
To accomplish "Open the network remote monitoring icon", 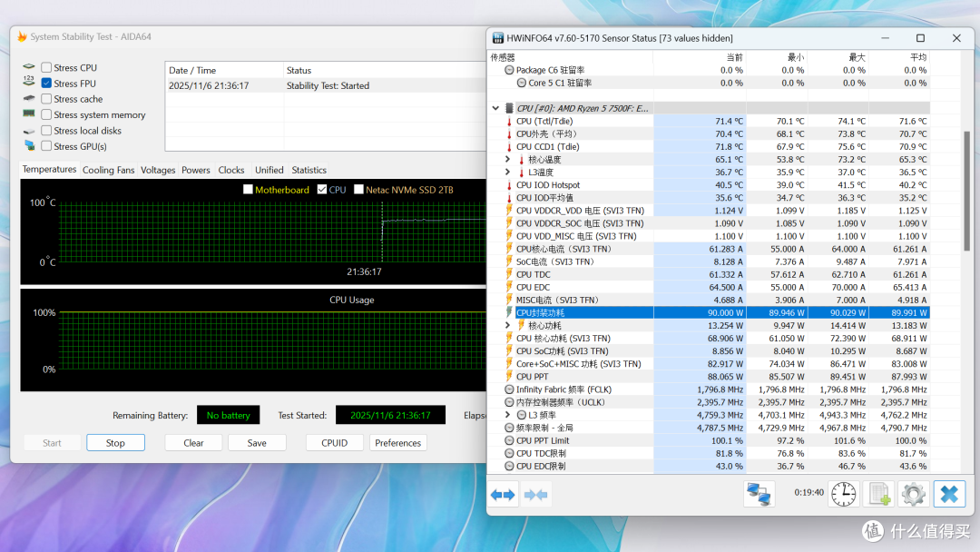I will pyautogui.click(x=759, y=494).
